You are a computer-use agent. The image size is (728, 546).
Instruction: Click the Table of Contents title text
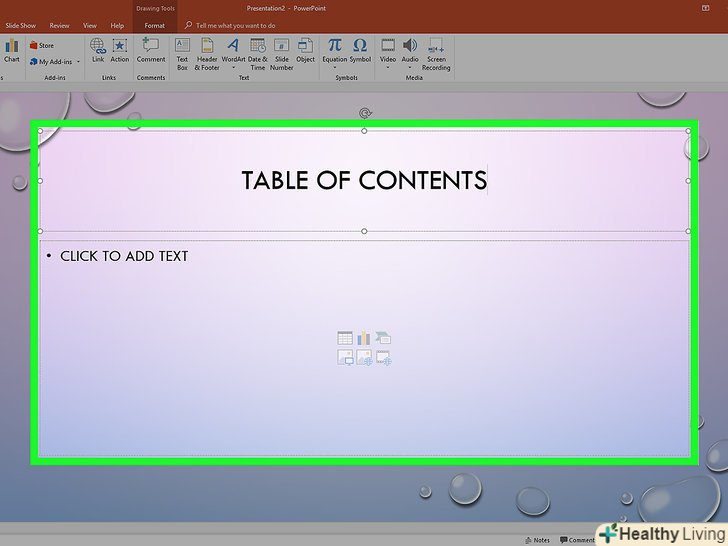[x=364, y=180]
